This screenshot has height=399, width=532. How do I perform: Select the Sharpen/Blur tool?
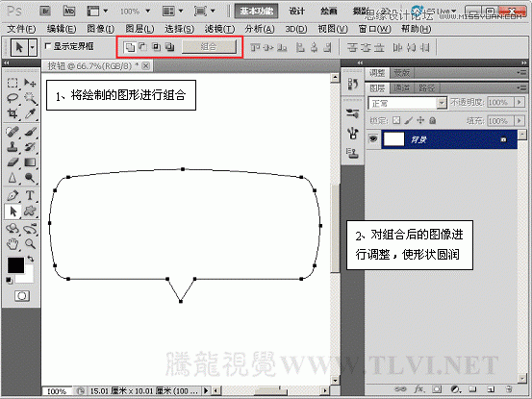[13, 178]
